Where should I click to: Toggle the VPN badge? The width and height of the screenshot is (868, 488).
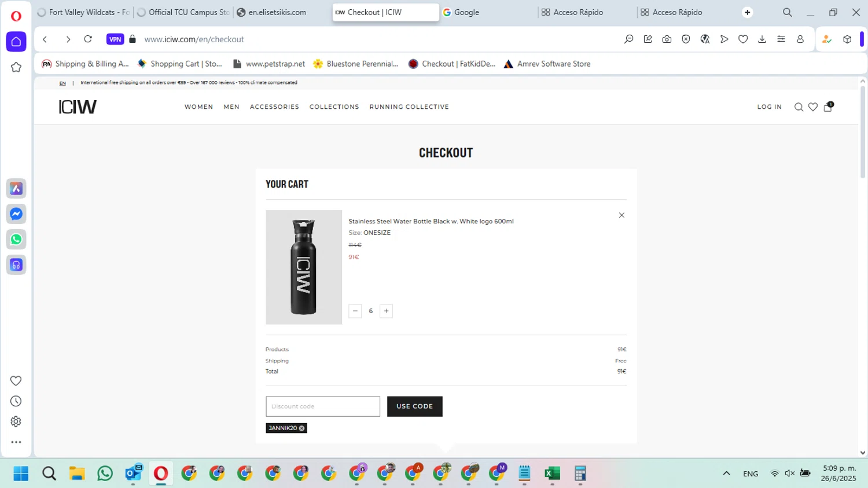115,39
